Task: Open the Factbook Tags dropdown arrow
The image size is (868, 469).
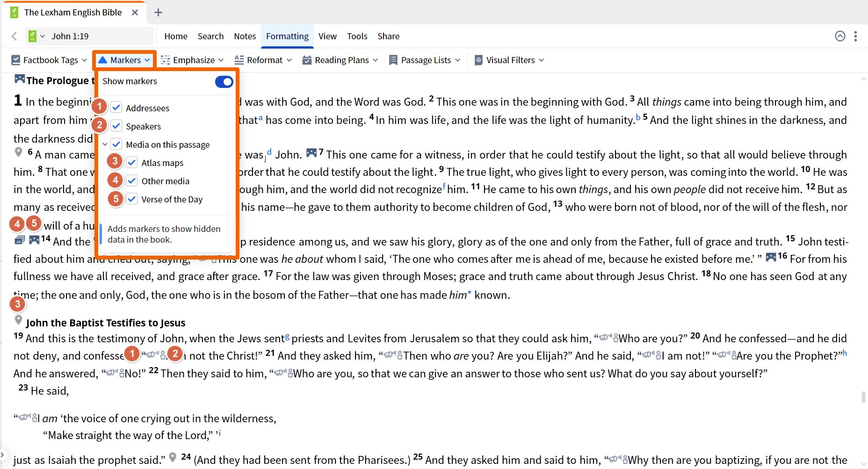Action: [x=84, y=60]
